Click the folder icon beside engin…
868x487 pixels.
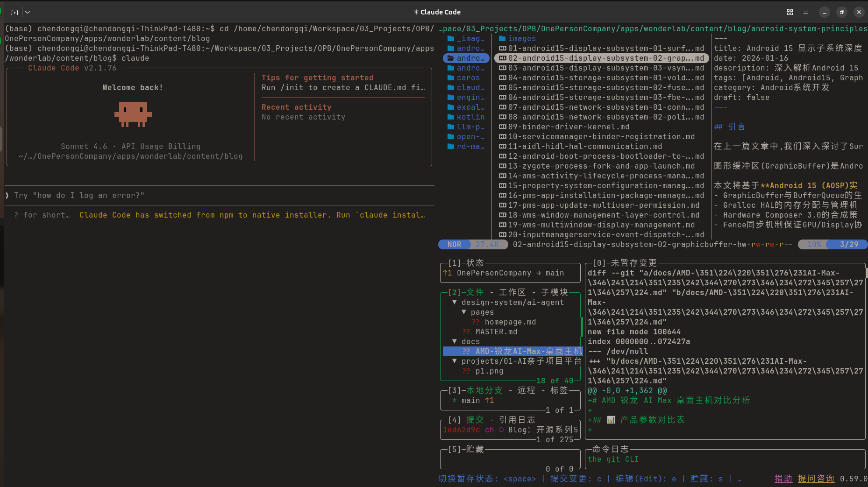point(451,98)
